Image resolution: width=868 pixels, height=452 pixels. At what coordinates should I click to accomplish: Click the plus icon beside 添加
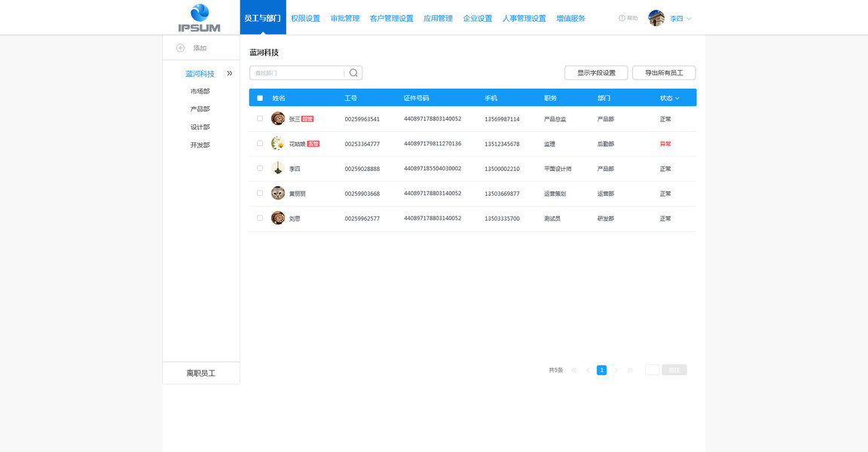[181, 48]
